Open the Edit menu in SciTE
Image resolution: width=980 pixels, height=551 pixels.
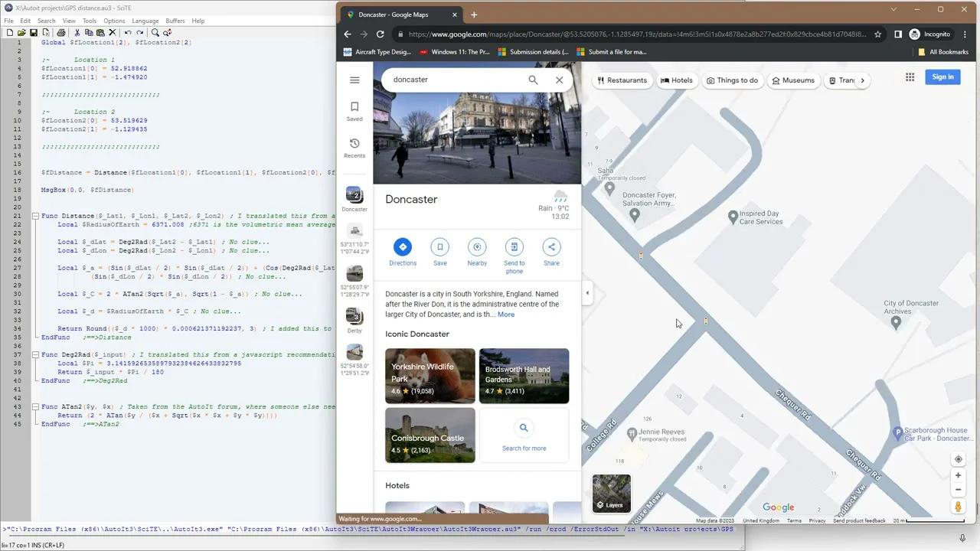click(x=25, y=21)
